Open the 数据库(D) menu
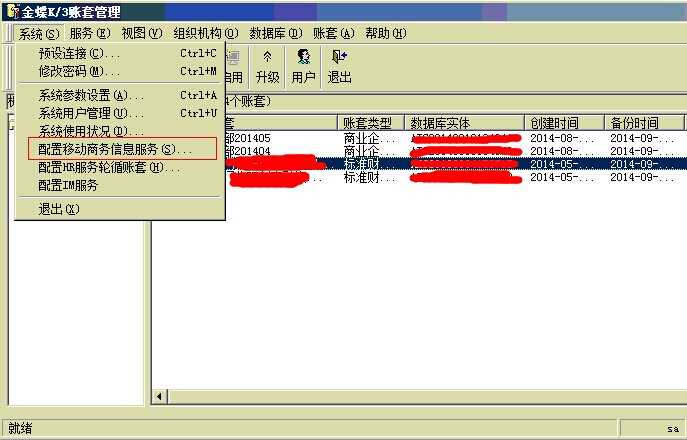Viewport: 687px width, 440px height. [x=276, y=33]
